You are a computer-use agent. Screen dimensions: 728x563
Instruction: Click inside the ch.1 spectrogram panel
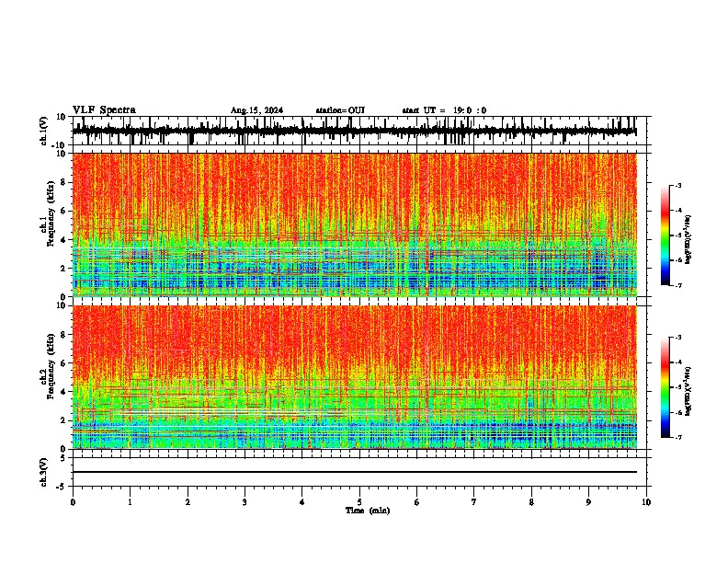[x=354, y=224]
